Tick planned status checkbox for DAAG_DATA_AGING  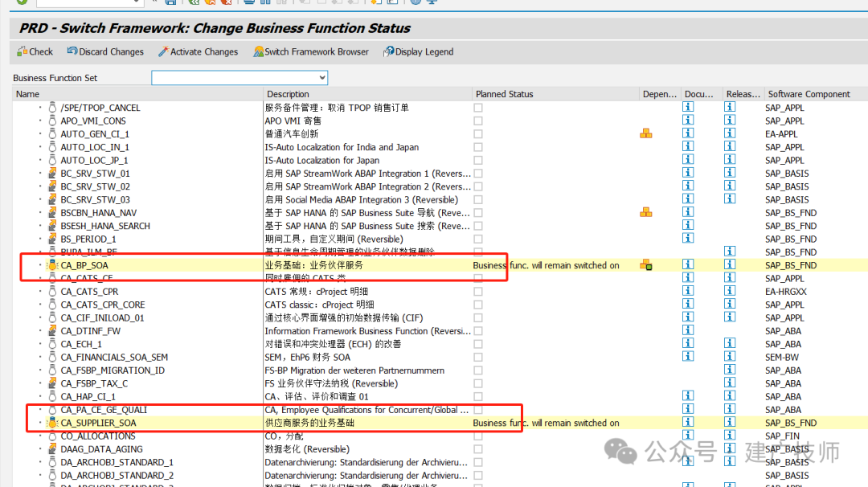pos(477,449)
